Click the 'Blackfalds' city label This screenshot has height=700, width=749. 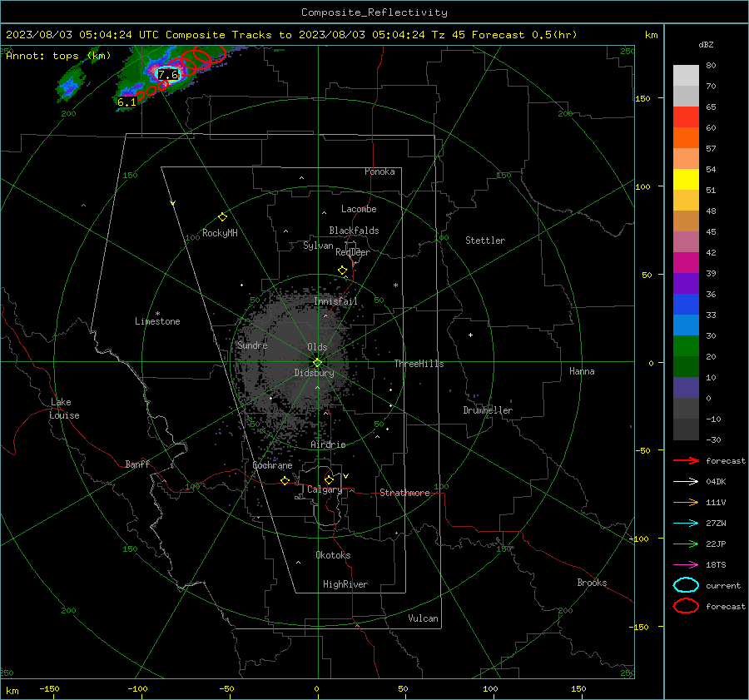pos(354,231)
